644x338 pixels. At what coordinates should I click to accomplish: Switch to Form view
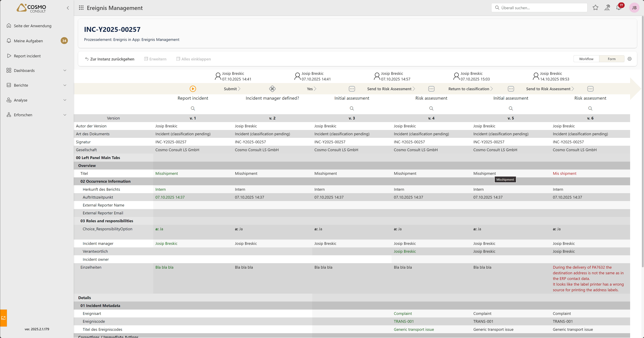click(611, 59)
